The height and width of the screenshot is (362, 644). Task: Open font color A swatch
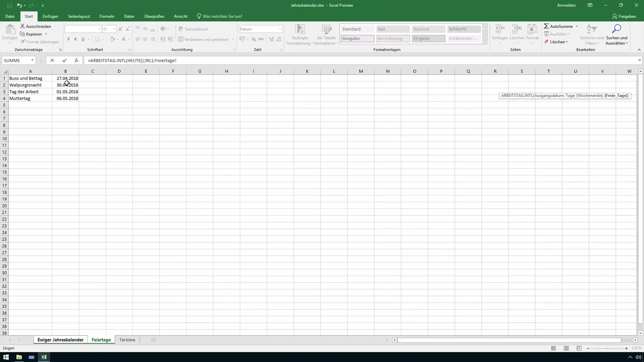(123, 40)
